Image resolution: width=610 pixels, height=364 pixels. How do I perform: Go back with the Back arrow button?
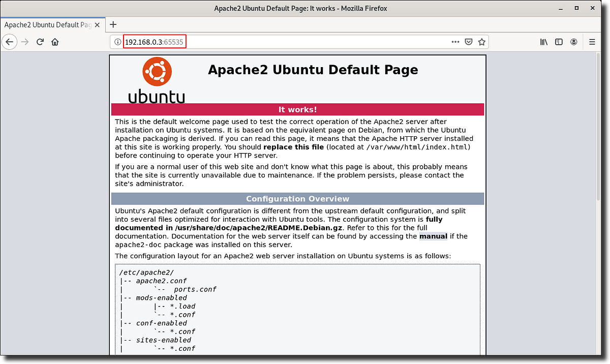click(10, 42)
